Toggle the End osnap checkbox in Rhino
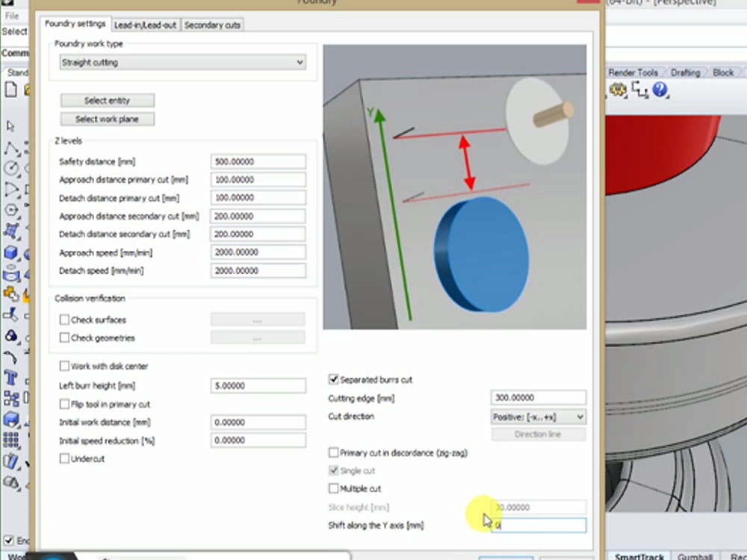 point(8,540)
